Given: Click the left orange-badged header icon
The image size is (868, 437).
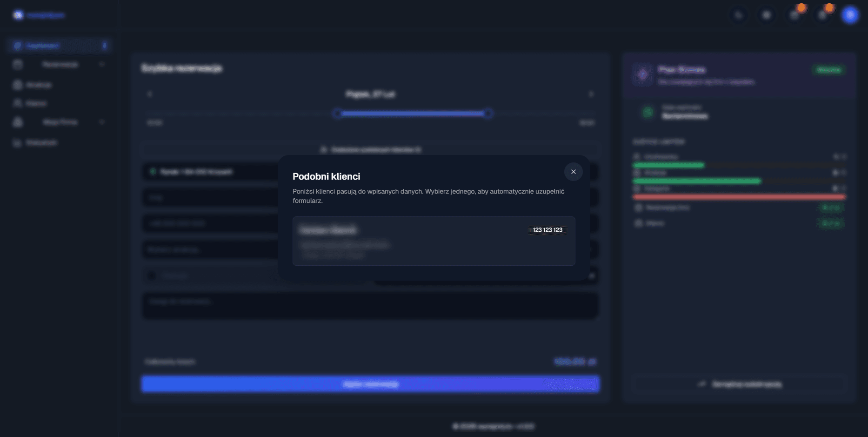Looking at the screenshot, I should [795, 15].
